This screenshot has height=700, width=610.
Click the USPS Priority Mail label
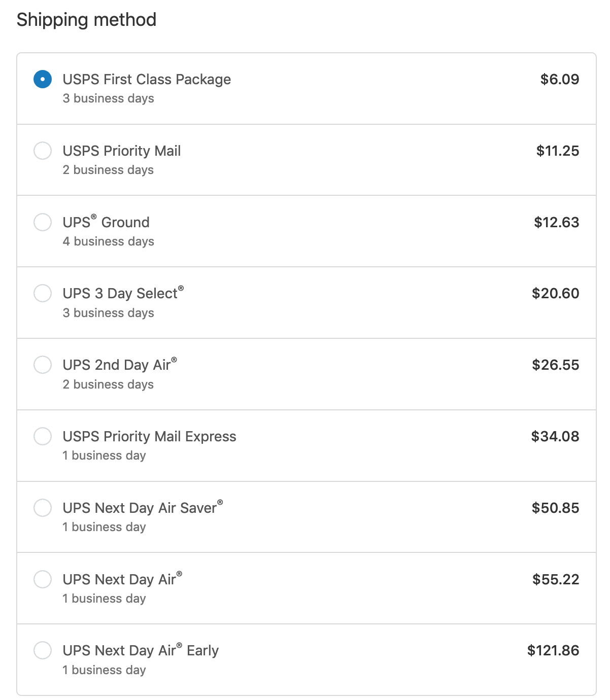[122, 151]
